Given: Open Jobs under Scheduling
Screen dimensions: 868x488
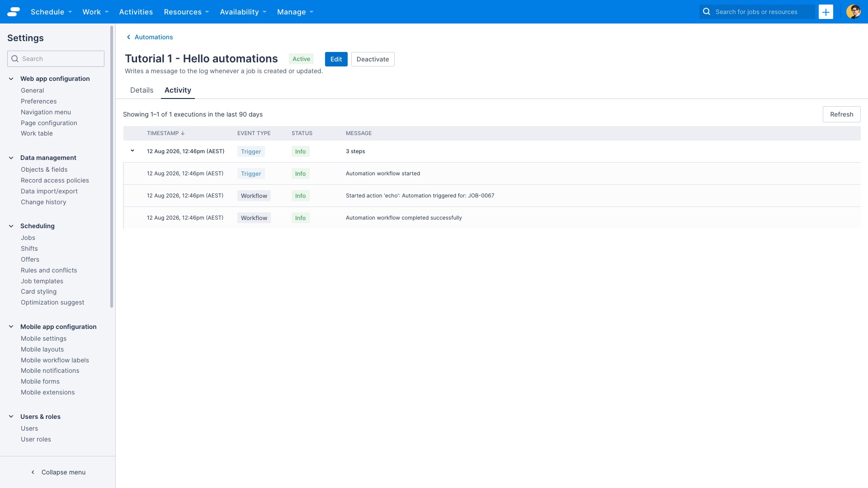Looking at the screenshot, I should pyautogui.click(x=28, y=238).
